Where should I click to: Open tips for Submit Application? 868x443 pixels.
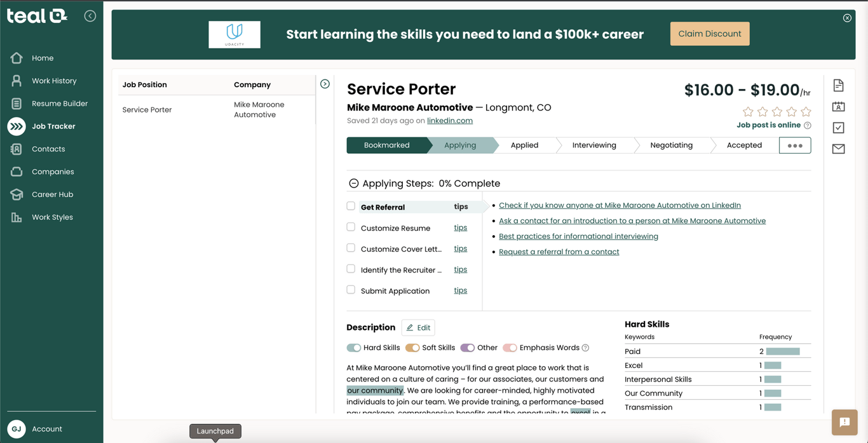[461, 290]
